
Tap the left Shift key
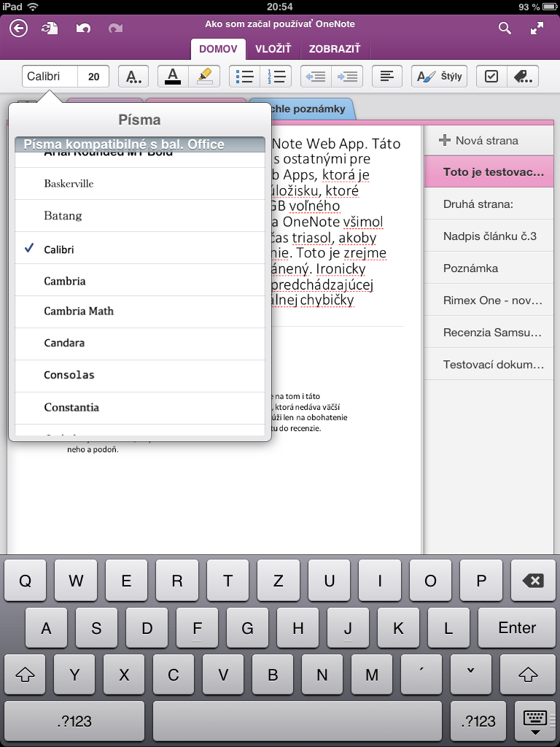tap(24, 675)
